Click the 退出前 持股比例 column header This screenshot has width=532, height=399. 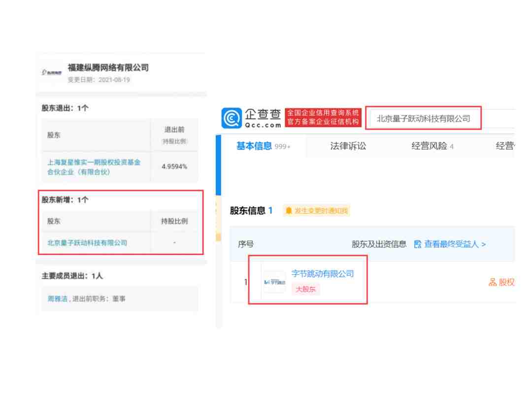tap(174, 135)
